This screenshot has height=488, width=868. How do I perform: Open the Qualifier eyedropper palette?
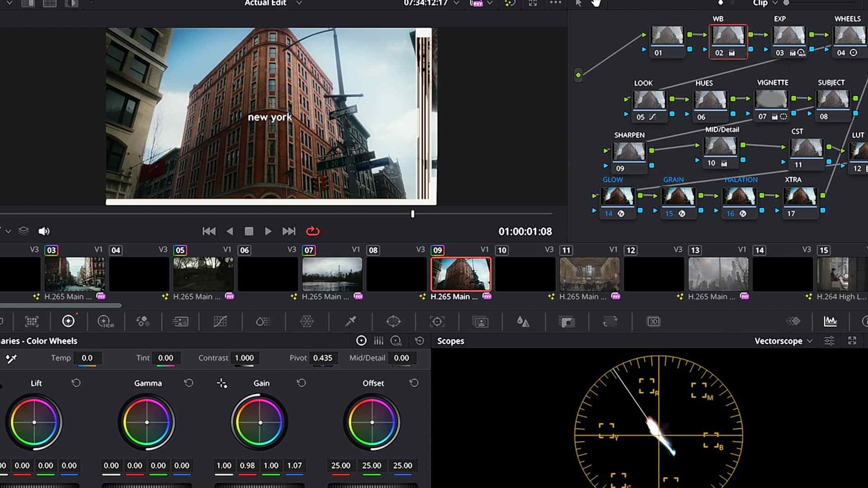pyautogui.click(x=350, y=322)
